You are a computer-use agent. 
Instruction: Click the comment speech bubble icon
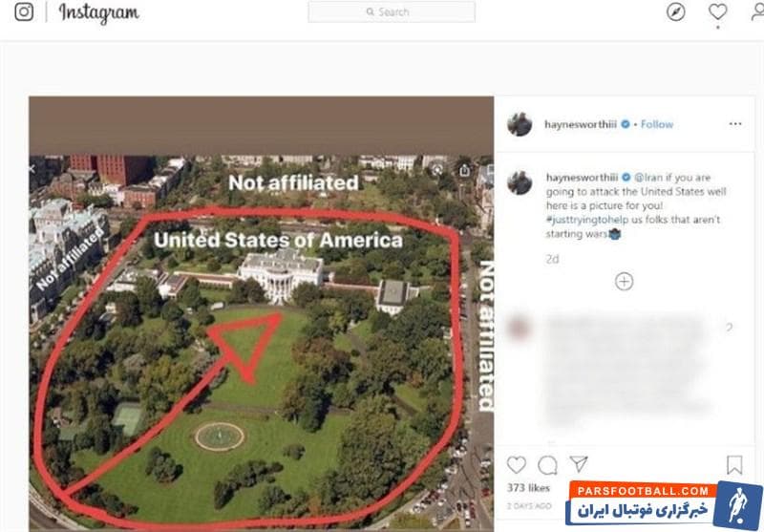pyautogui.click(x=547, y=465)
